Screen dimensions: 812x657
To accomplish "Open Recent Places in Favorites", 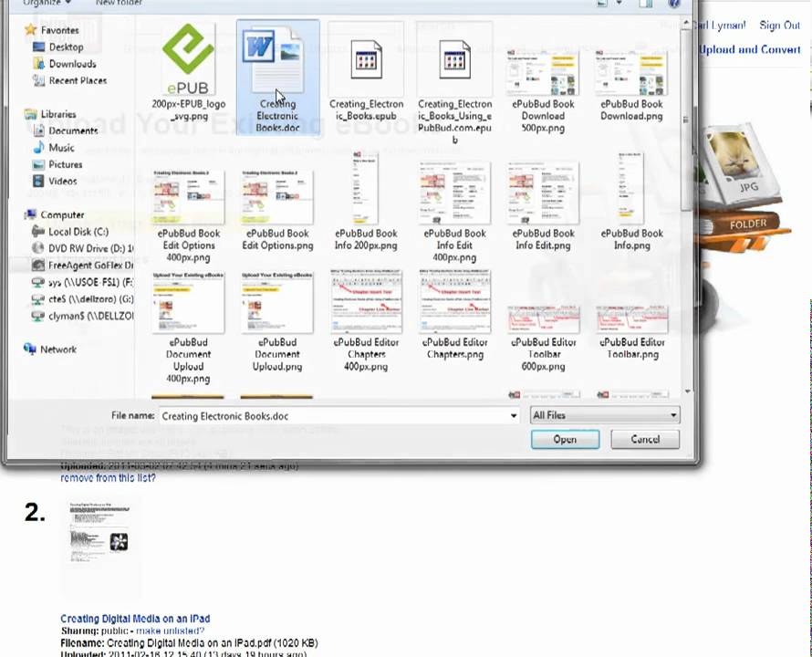I will (x=77, y=81).
